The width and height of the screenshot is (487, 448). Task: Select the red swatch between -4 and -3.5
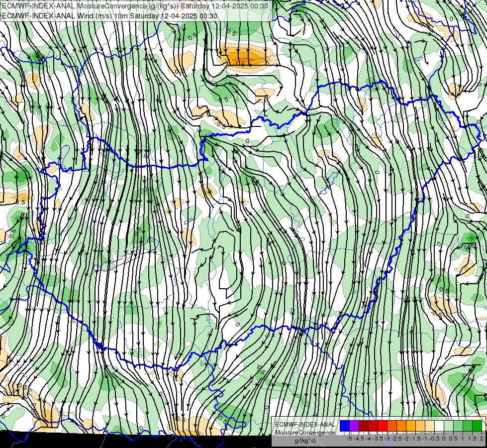(373, 426)
